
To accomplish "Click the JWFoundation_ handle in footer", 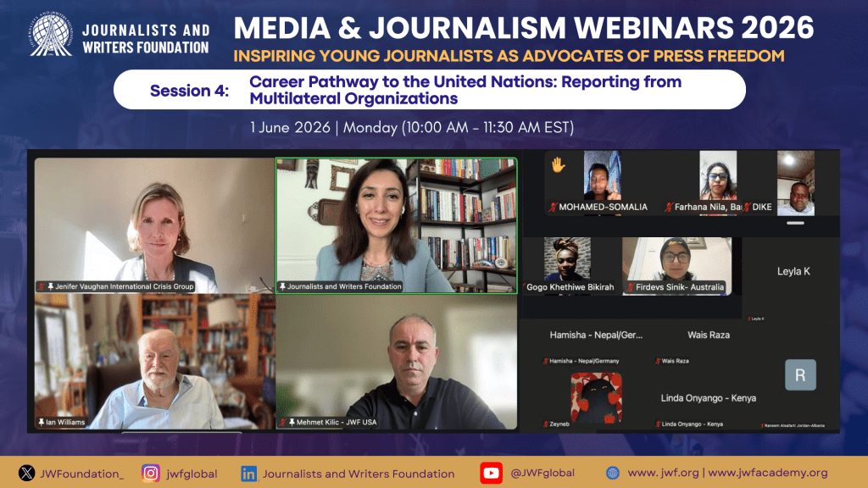I will (x=82, y=474).
